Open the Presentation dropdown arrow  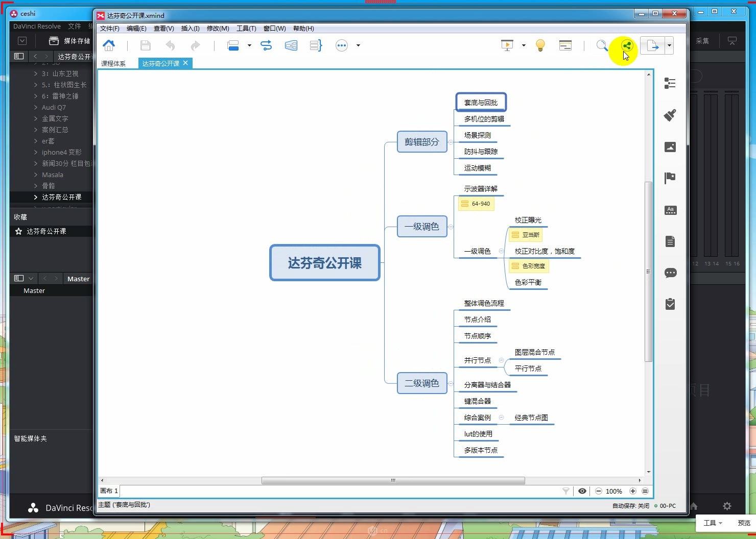pyautogui.click(x=524, y=45)
